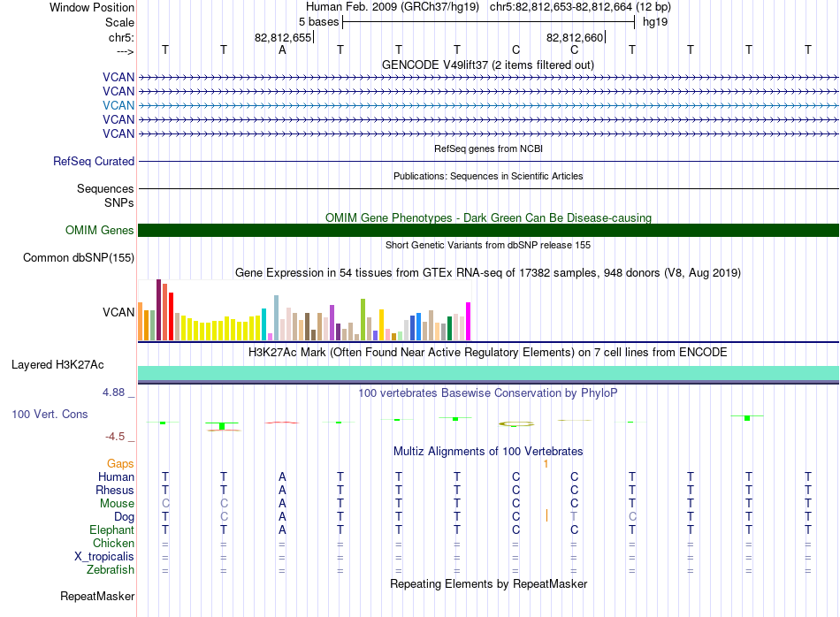The image size is (840, 617).
Task: Click the orange Gaps row label
Action: tap(120, 464)
